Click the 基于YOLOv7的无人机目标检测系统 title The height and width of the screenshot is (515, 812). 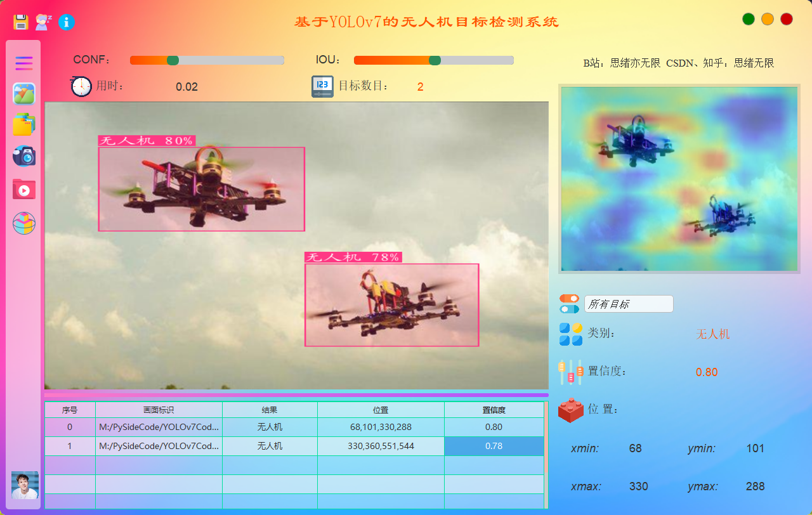426,22
